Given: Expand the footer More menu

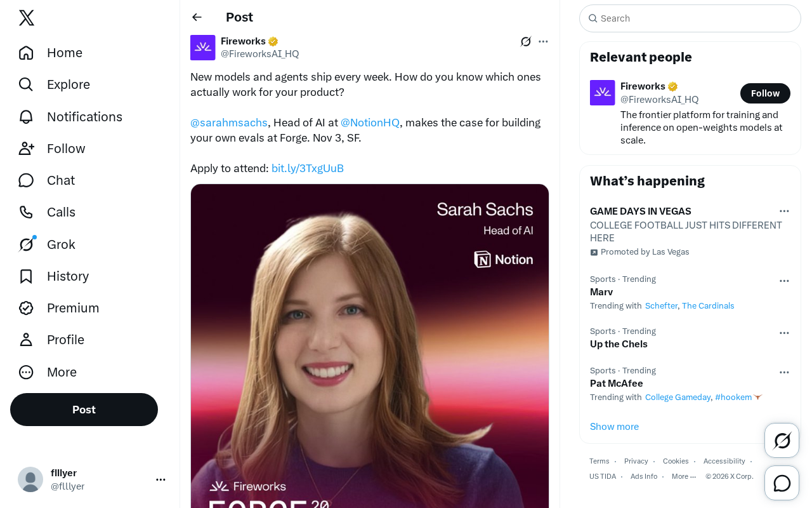Looking at the screenshot, I should (684, 476).
